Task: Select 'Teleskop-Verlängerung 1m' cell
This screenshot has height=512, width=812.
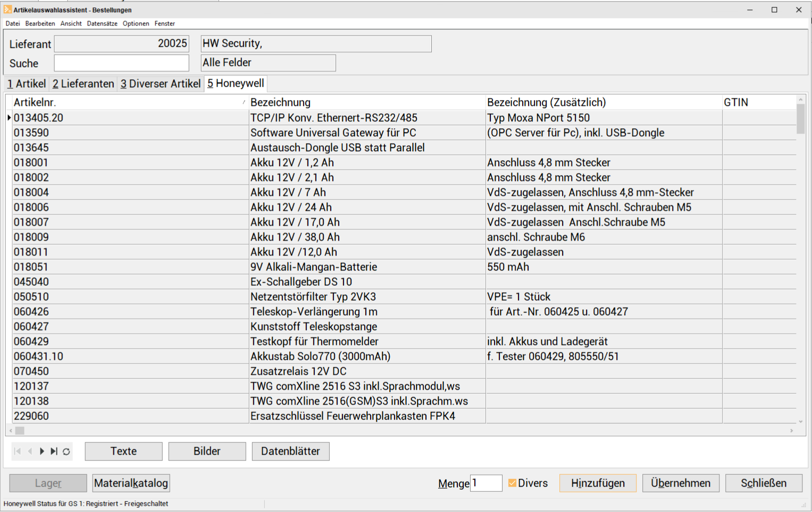Action: click(367, 311)
